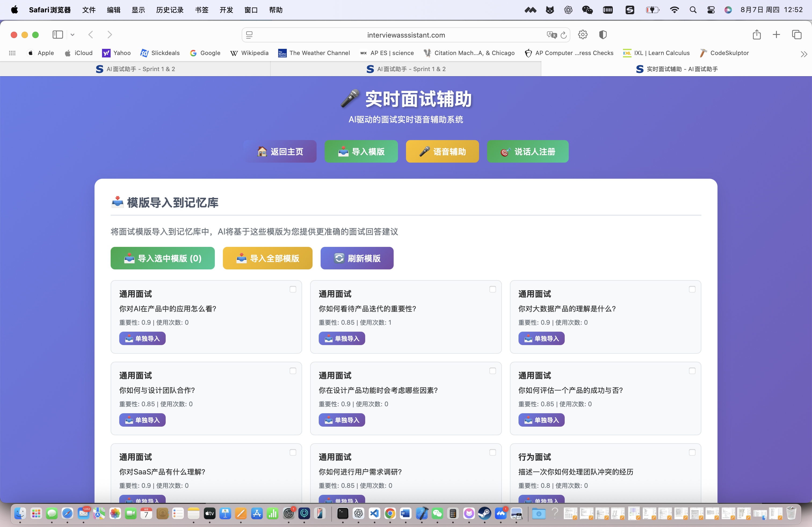
Task: Open the 文件 menu
Action: [89, 10]
